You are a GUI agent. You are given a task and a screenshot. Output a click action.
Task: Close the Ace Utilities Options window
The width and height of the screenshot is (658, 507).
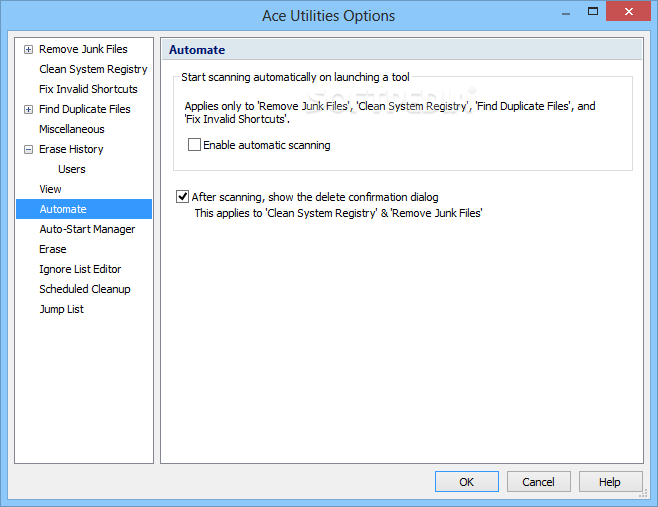[628, 11]
